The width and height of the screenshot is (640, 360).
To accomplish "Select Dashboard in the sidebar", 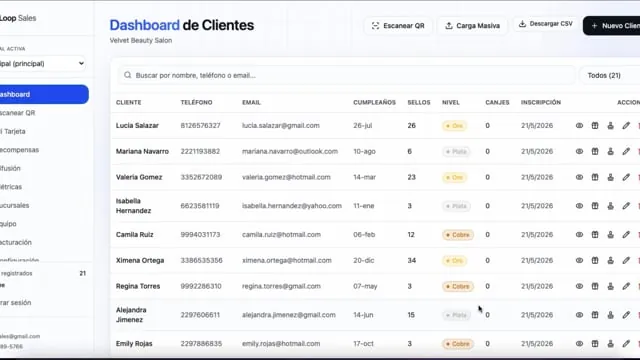I will point(44,94).
